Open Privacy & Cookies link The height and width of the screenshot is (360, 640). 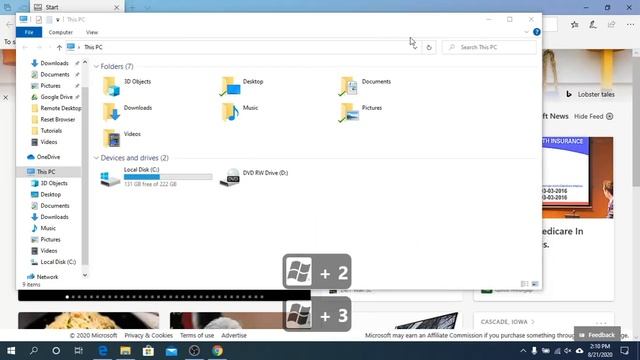149,335
